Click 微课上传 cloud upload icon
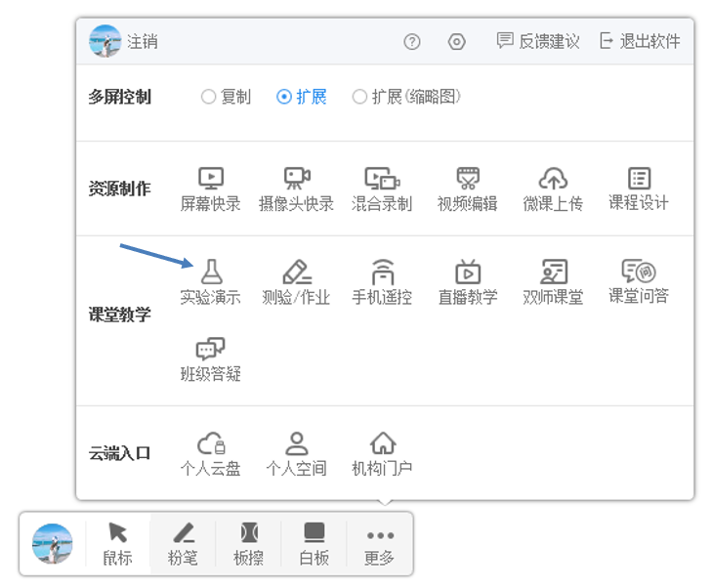Image resolution: width=713 pixels, height=588 pixels. click(553, 179)
